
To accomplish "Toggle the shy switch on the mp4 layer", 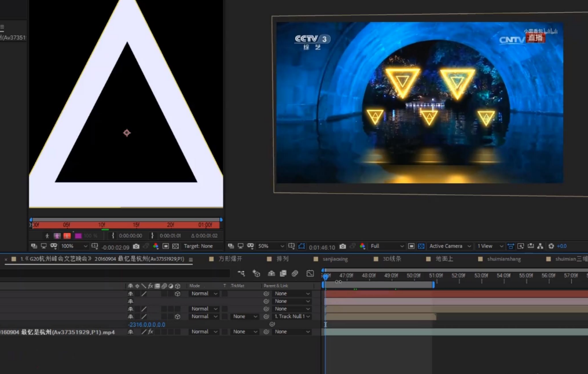I will pos(130,332).
